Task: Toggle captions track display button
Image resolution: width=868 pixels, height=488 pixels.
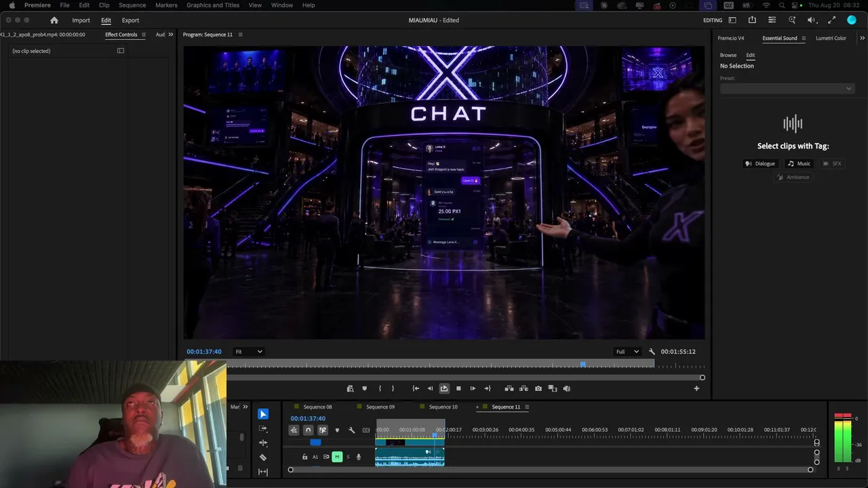Action: (x=366, y=430)
